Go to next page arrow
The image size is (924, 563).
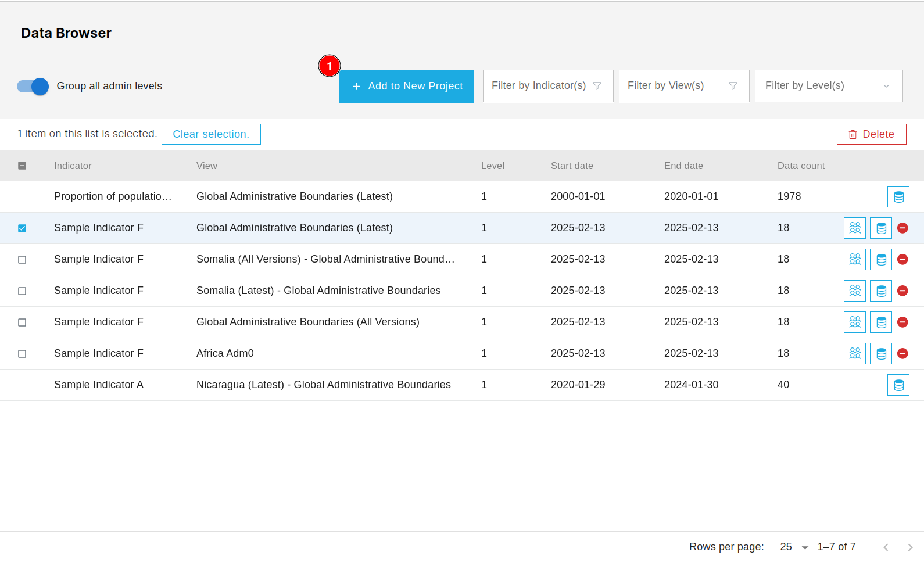pyautogui.click(x=910, y=547)
